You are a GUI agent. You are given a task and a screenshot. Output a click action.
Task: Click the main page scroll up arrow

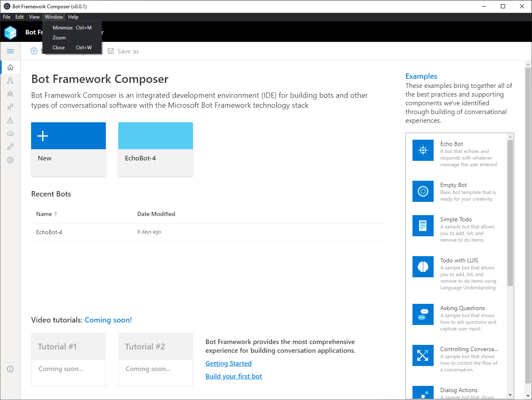coord(528,64)
